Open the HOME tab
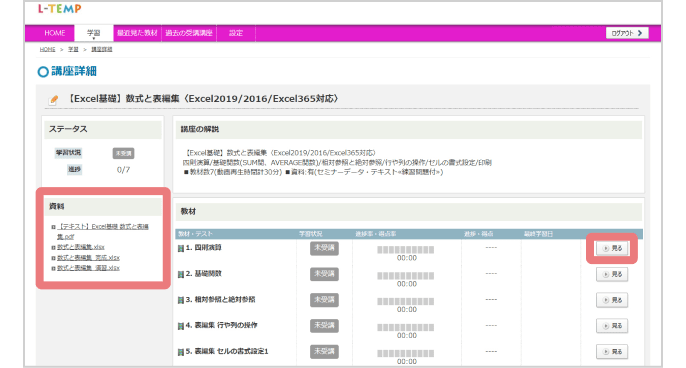Screen dimensions: 686x368 coord(55,33)
